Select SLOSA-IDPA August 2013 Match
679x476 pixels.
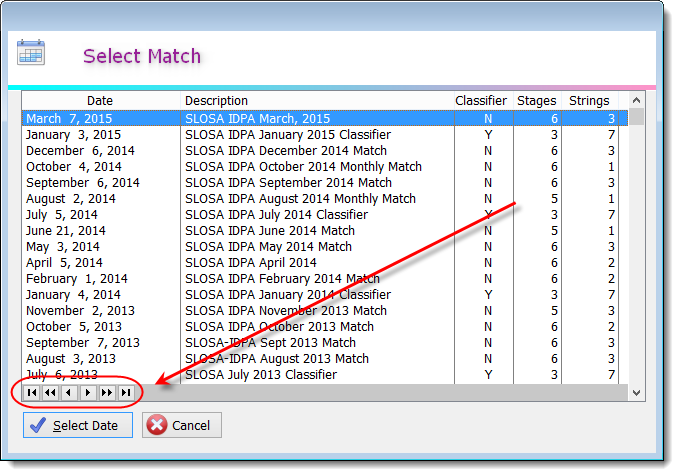(277, 359)
